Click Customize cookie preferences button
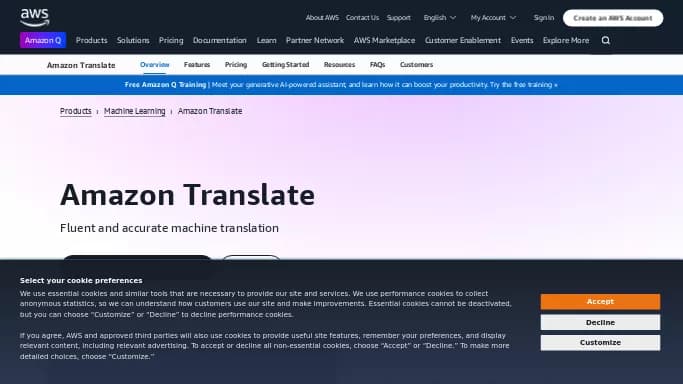 pos(600,343)
